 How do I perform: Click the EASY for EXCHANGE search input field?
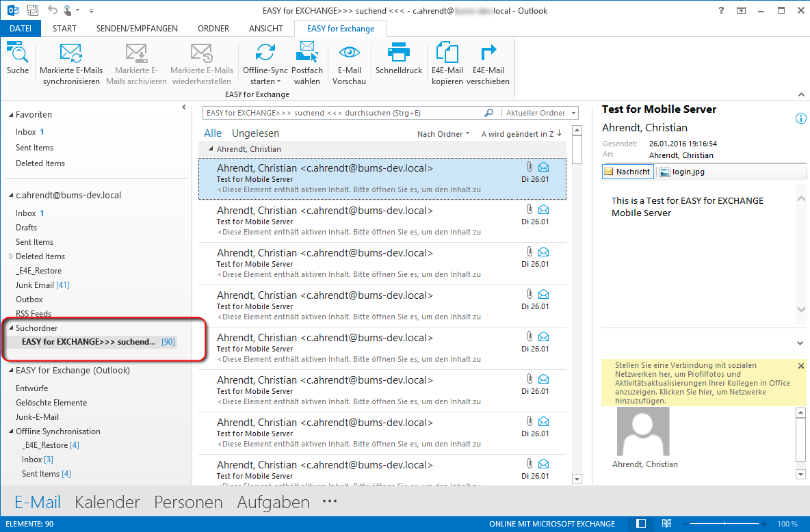[x=343, y=113]
